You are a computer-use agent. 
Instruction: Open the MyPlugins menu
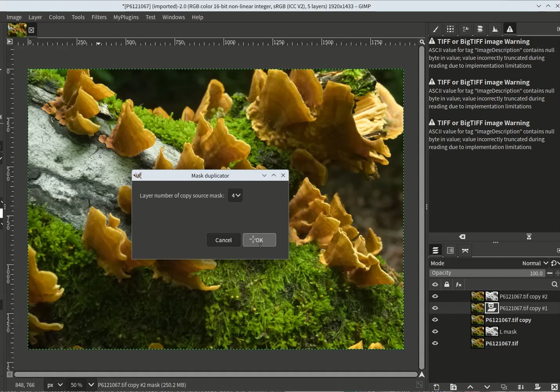(x=126, y=17)
